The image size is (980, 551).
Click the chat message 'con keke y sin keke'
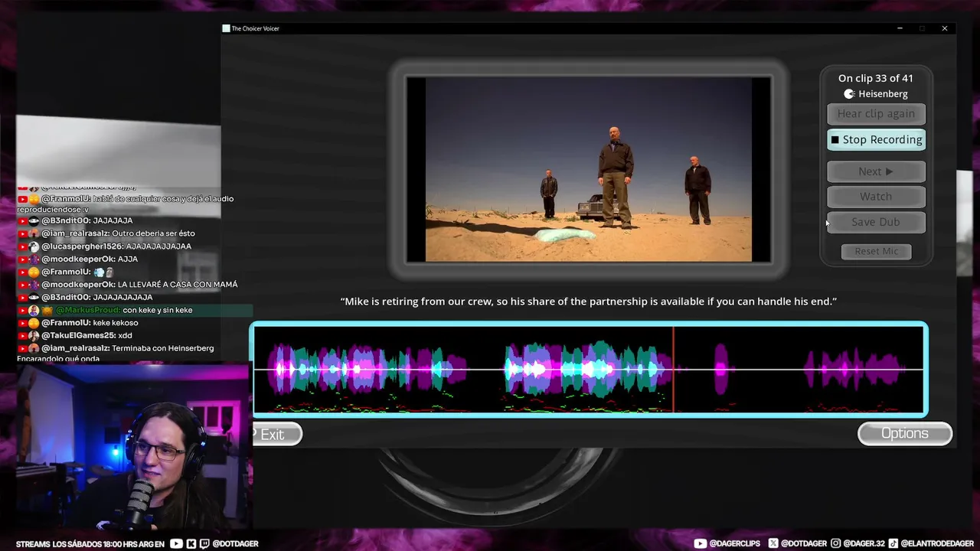tap(158, 310)
